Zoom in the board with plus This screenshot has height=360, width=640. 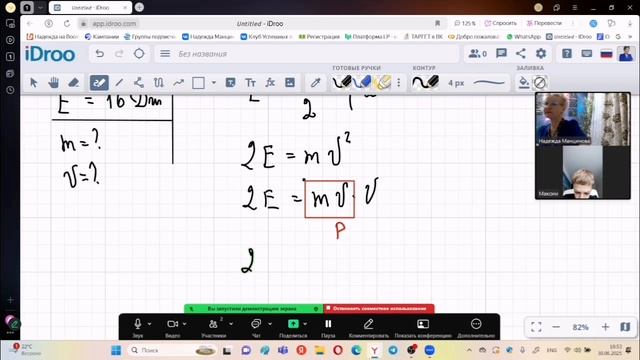click(605, 327)
